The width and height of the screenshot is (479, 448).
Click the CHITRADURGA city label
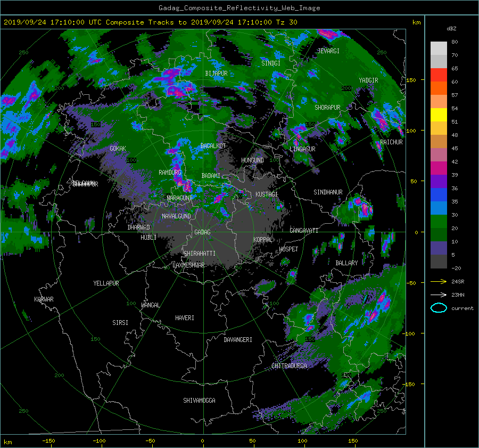point(290,366)
